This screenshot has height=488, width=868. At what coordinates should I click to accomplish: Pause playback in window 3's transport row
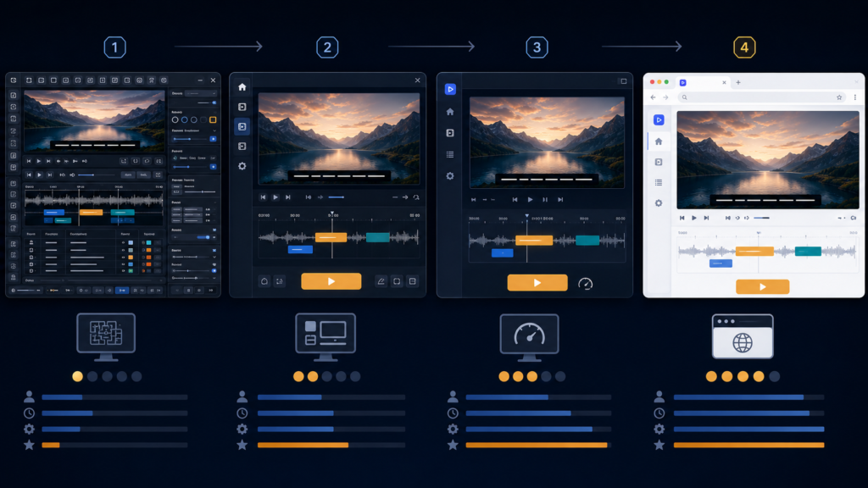pos(545,199)
